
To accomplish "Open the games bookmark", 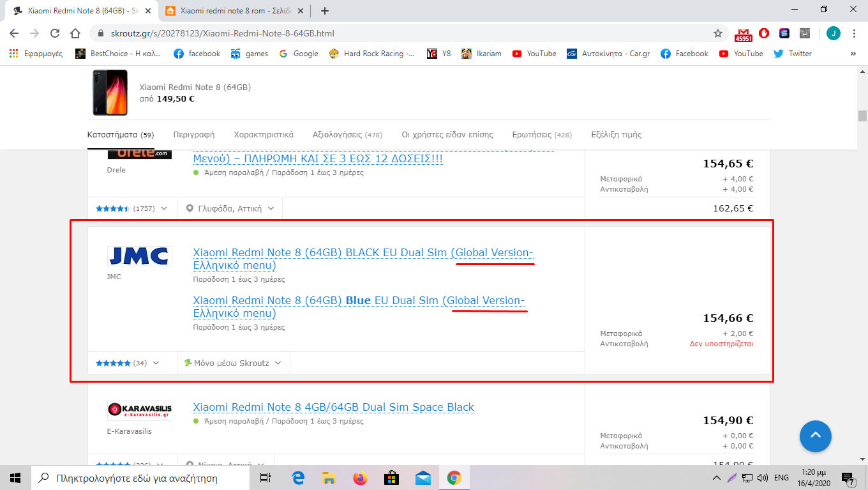I will 250,54.
